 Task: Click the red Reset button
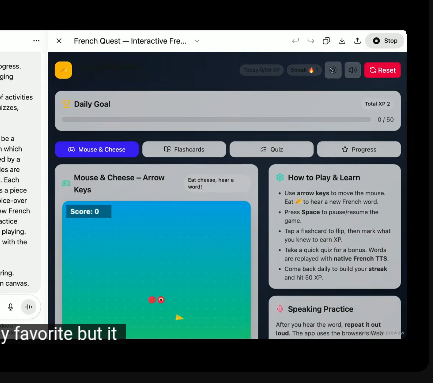[382, 70]
